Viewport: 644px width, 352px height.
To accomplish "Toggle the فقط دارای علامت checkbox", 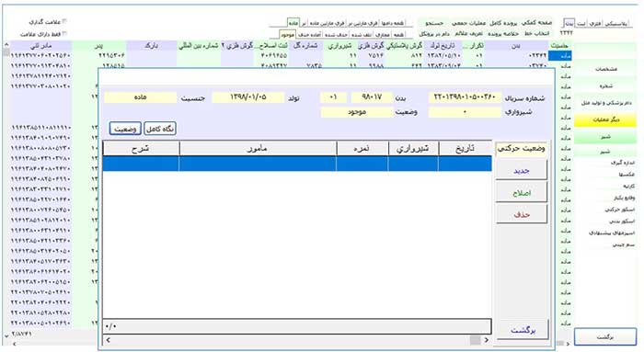I will [64, 34].
